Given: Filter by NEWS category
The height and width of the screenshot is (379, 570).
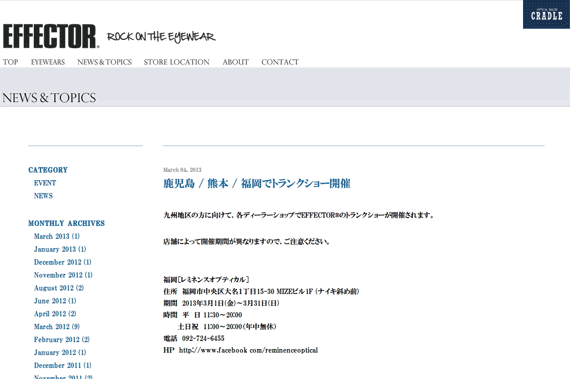Looking at the screenshot, I should tap(43, 196).
